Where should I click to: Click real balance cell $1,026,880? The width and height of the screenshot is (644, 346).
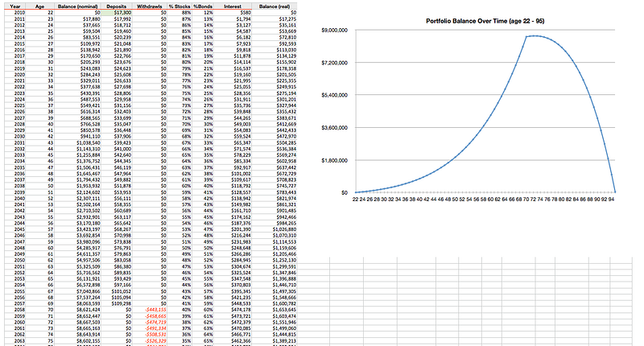tap(275, 229)
